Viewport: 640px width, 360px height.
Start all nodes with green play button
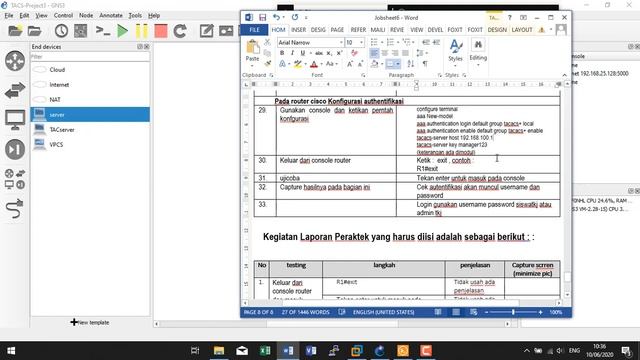[x=122, y=31]
